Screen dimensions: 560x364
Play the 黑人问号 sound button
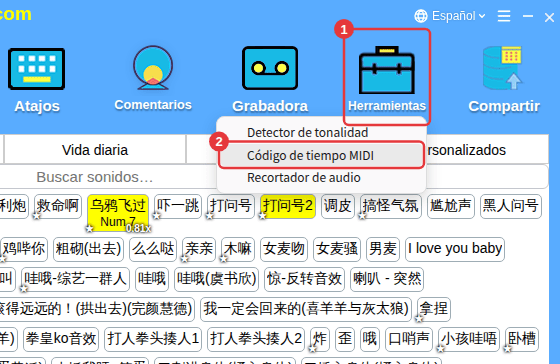[x=511, y=206]
